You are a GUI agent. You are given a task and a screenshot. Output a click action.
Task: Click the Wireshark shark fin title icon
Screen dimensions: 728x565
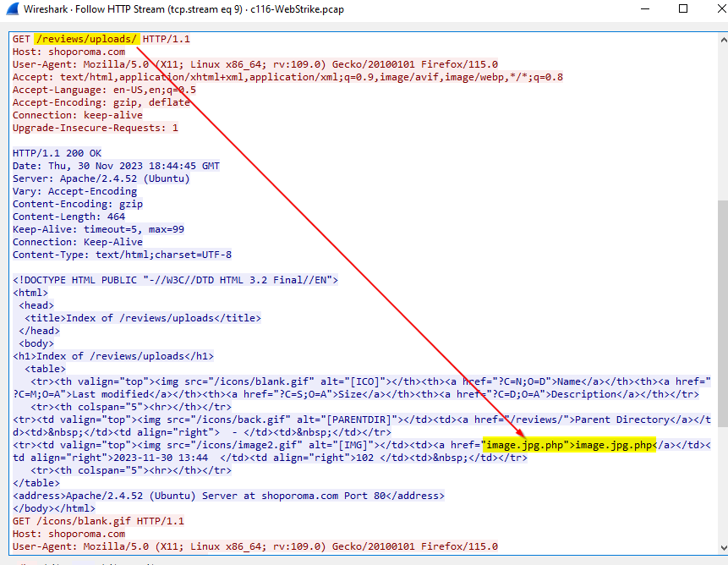(12, 8)
